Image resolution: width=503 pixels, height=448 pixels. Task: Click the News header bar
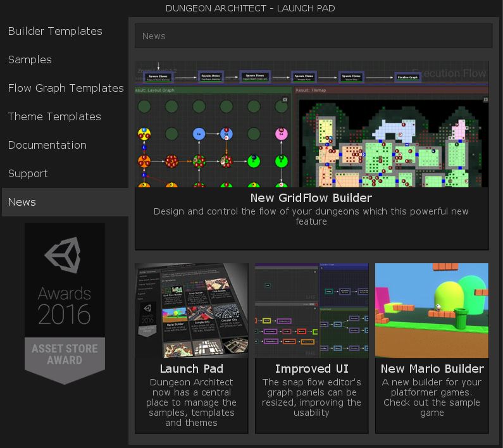coord(313,35)
